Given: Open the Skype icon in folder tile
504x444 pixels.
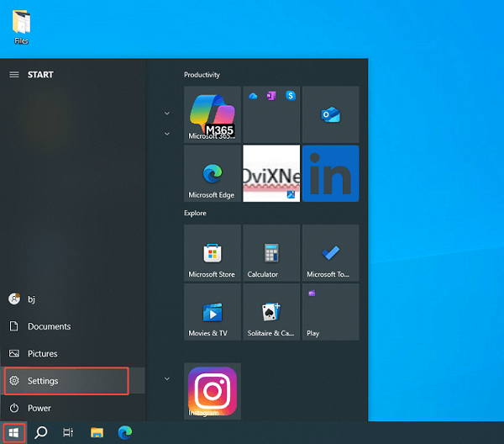Looking at the screenshot, I should pyautogui.click(x=291, y=96).
